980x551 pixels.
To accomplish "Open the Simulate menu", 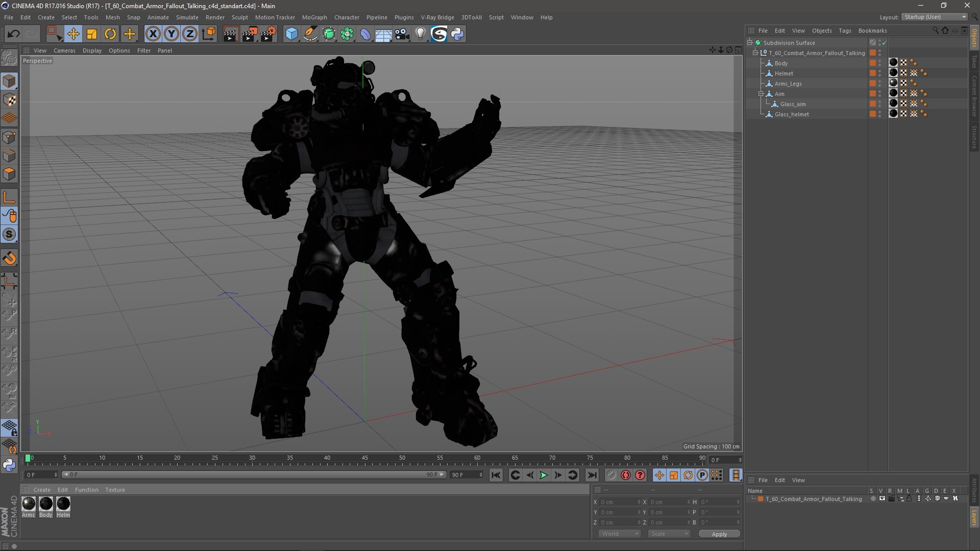I will point(187,17).
